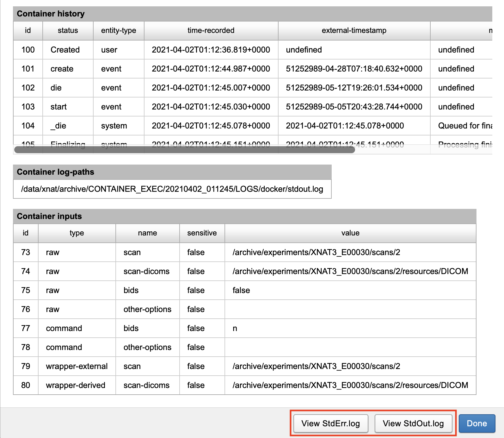Select the stdout.log path in Container log-paths
504x438 pixels.
click(x=172, y=189)
